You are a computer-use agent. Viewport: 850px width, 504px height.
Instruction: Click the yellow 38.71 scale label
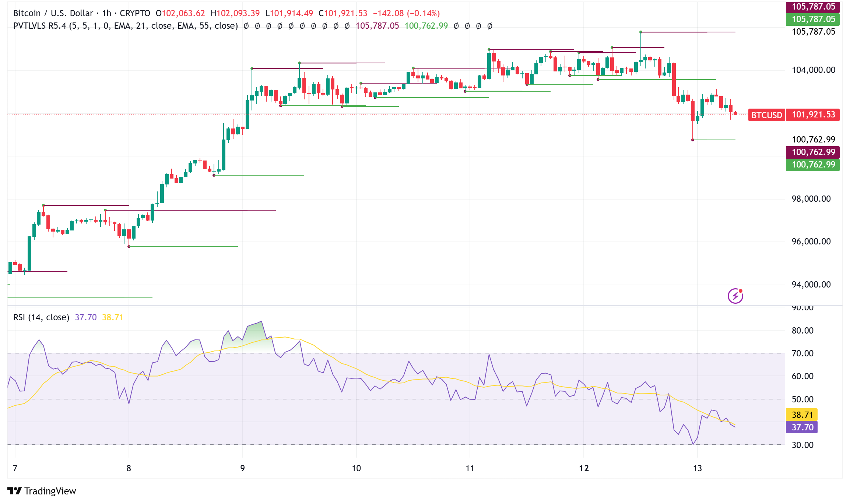pos(802,415)
